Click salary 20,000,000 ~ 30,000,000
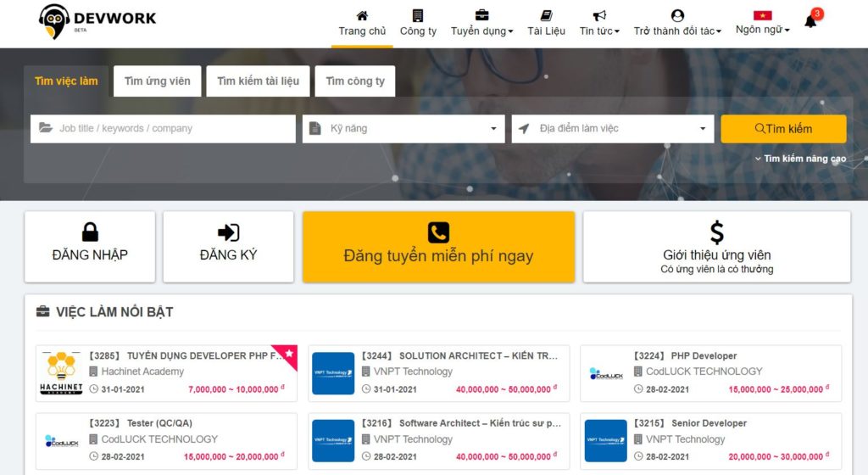The height and width of the screenshot is (475, 868). tap(778, 456)
